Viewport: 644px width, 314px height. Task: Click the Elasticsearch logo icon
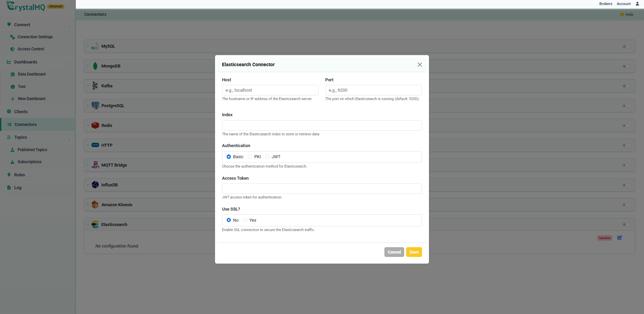click(95, 224)
